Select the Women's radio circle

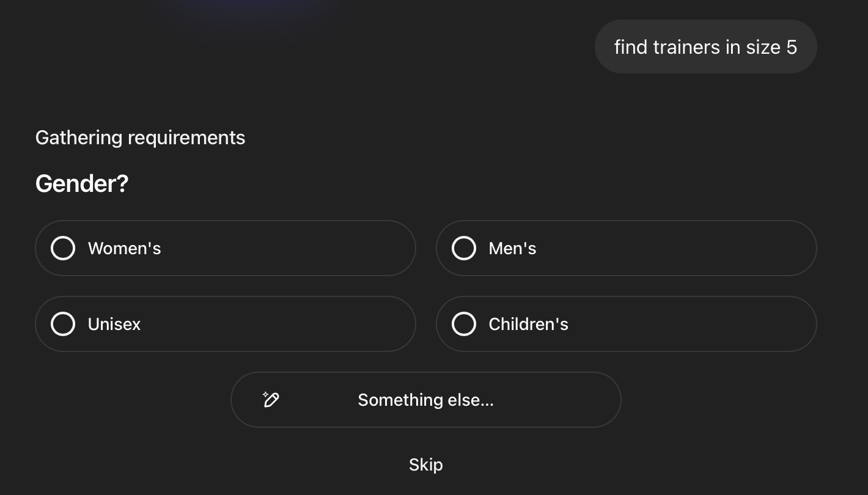point(63,248)
